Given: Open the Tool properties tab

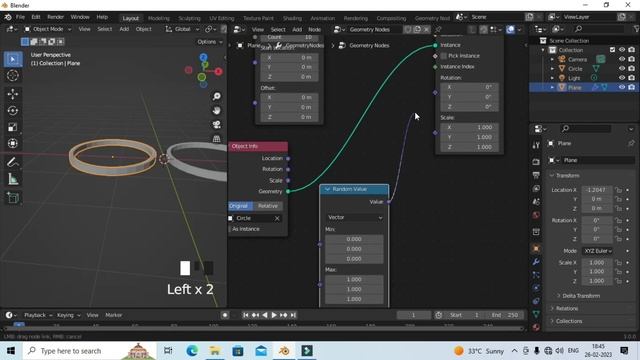Looking at the screenshot, I should coord(536,145).
